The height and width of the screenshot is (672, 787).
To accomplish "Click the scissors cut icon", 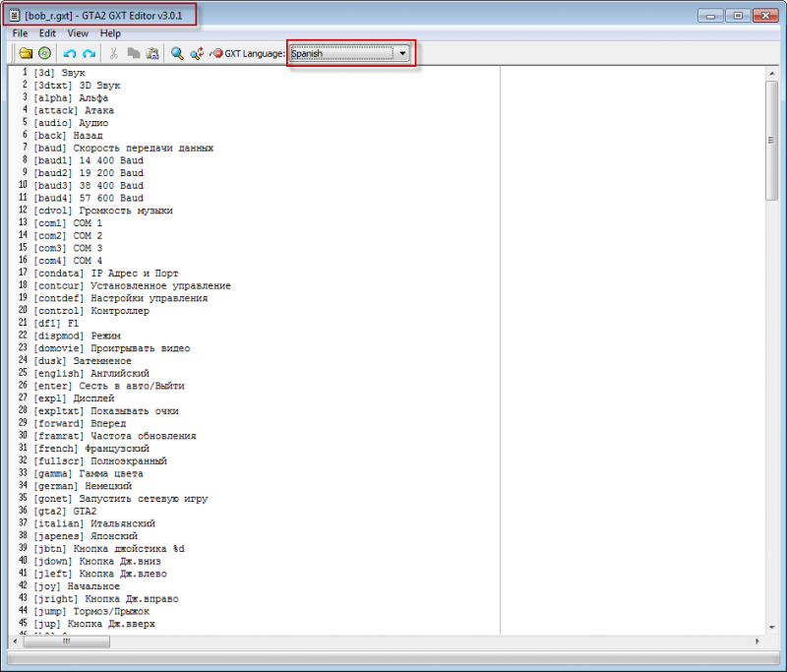I will (x=114, y=53).
